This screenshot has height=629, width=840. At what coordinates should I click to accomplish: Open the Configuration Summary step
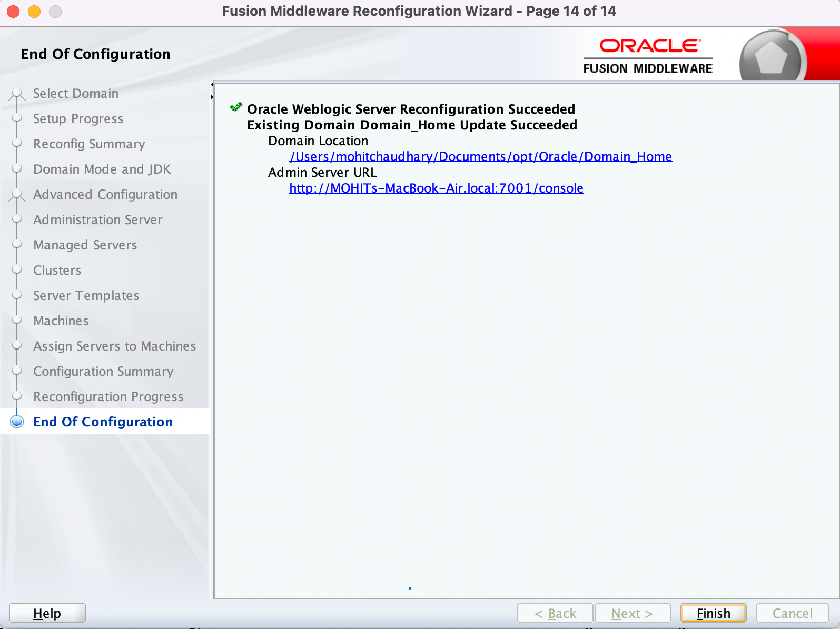[x=103, y=372]
